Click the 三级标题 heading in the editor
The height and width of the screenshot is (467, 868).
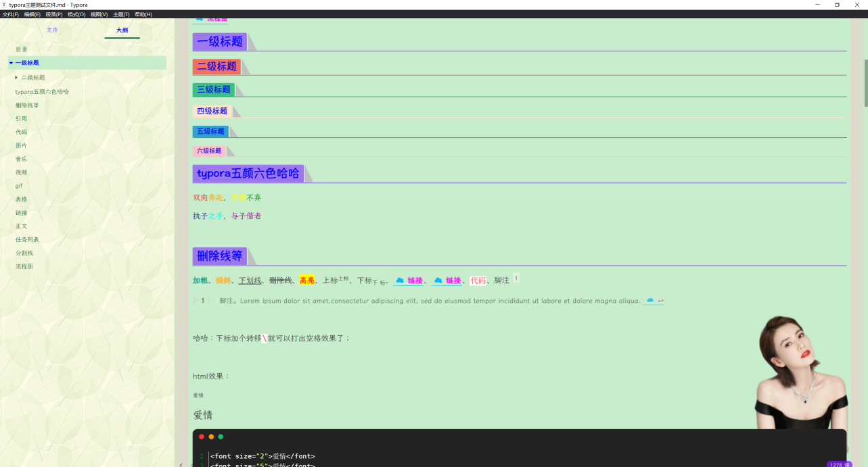[x=214, y=89]
